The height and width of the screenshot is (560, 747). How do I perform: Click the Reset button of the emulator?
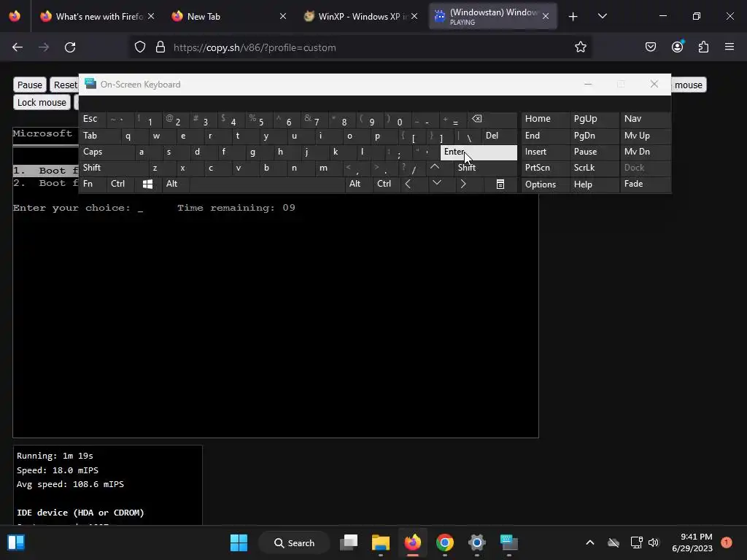tap(65, 85)
